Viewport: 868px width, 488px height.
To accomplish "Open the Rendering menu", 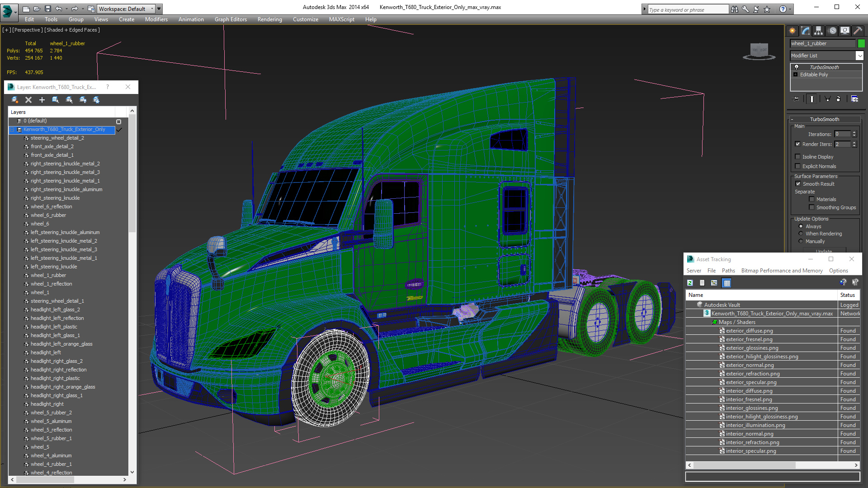I will (x=270, y=19).
